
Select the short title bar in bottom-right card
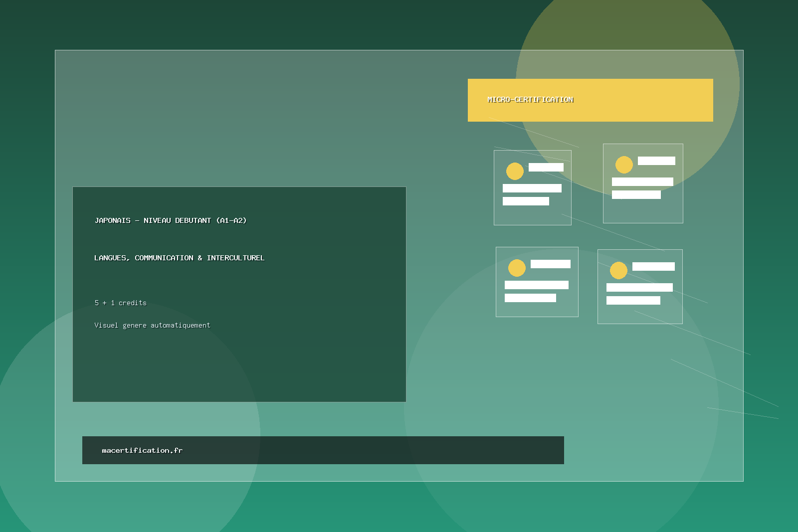(x=653, y=267)
